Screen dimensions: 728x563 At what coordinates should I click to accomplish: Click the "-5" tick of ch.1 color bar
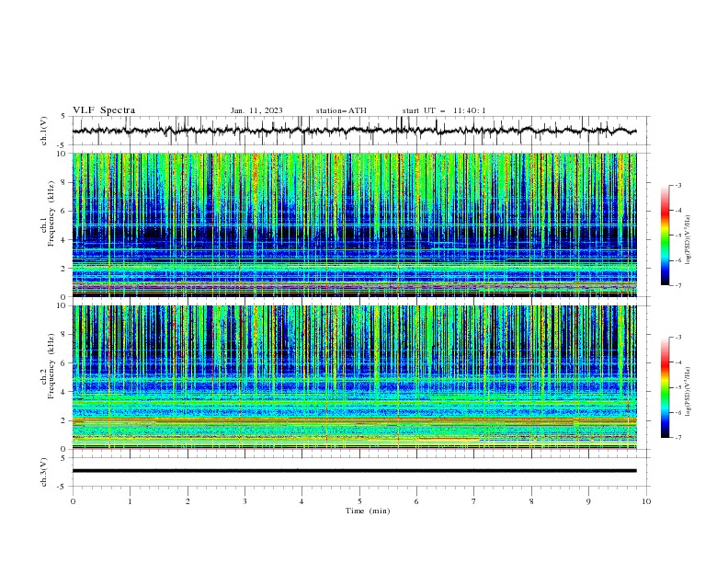click(x=677, y=236)
